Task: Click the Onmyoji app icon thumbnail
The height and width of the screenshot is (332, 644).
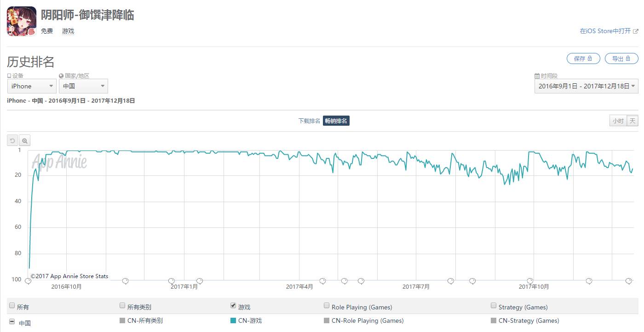Action: (x=22, y=21)
